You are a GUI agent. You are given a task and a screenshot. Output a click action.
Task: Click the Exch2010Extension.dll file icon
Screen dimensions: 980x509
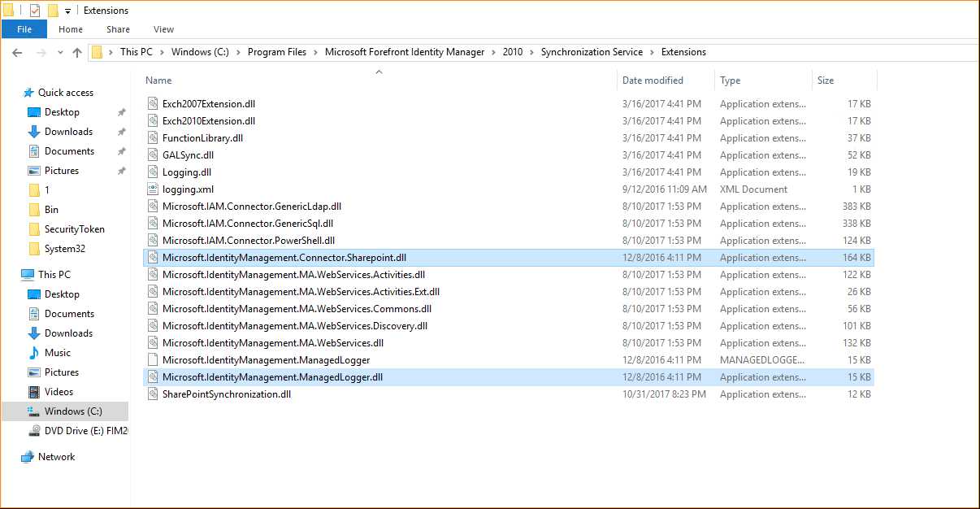[x=154, y=121]
